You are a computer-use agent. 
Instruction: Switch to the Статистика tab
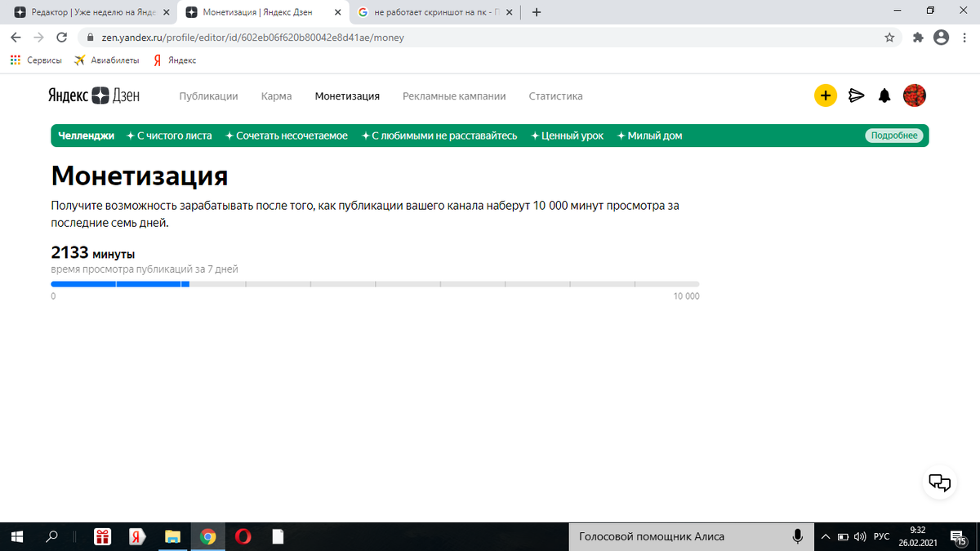(x=555, y=96)
